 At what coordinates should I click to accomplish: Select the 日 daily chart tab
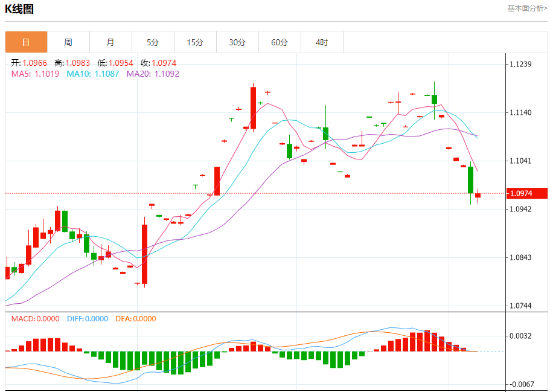(27, 42)
